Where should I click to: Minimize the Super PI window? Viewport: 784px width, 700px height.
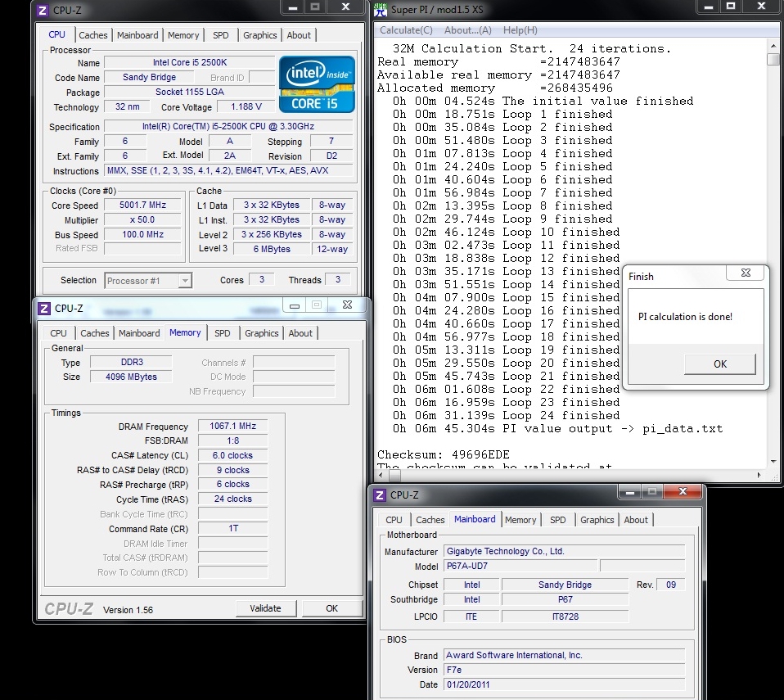pos(709,7)
